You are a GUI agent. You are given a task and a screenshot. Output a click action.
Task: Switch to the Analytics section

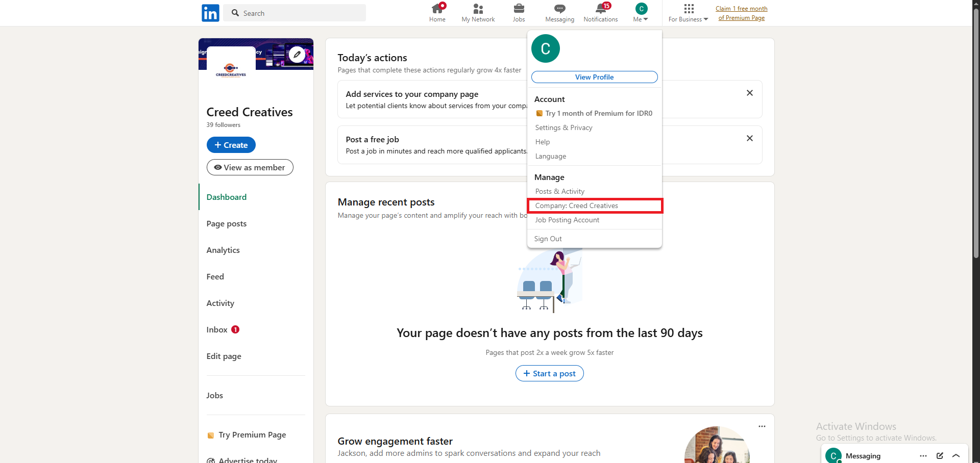[x=223, y=250]
